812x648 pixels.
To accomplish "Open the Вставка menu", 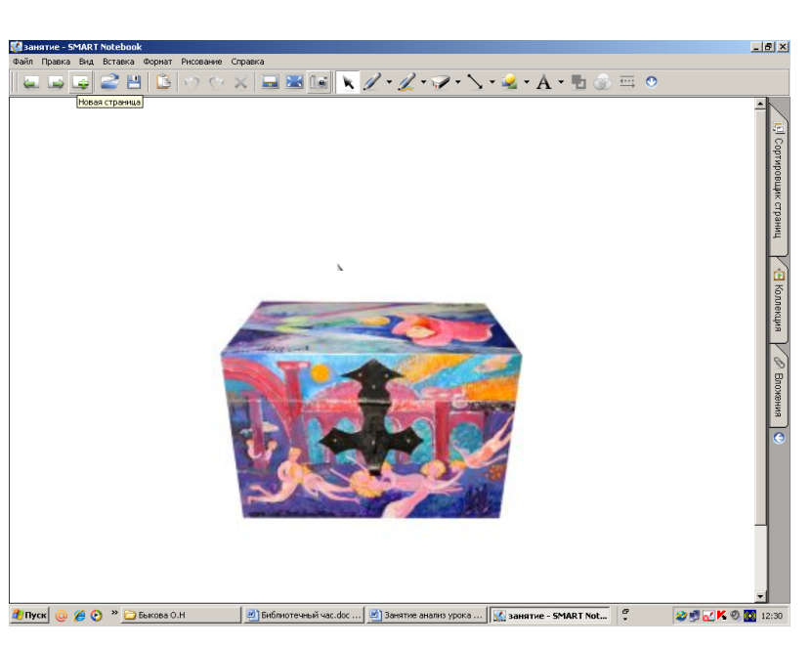I will click(x=118, y=62).
